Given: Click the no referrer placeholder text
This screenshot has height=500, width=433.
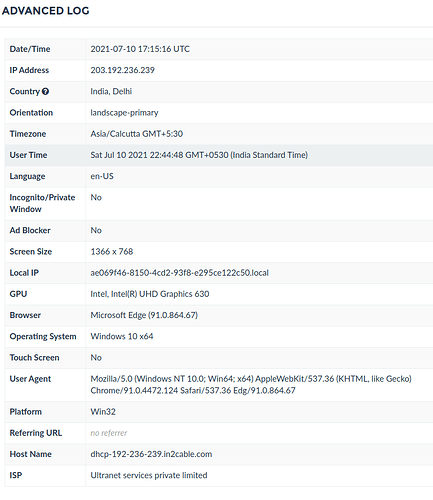Looking at the screenshot, I should 109,433.
